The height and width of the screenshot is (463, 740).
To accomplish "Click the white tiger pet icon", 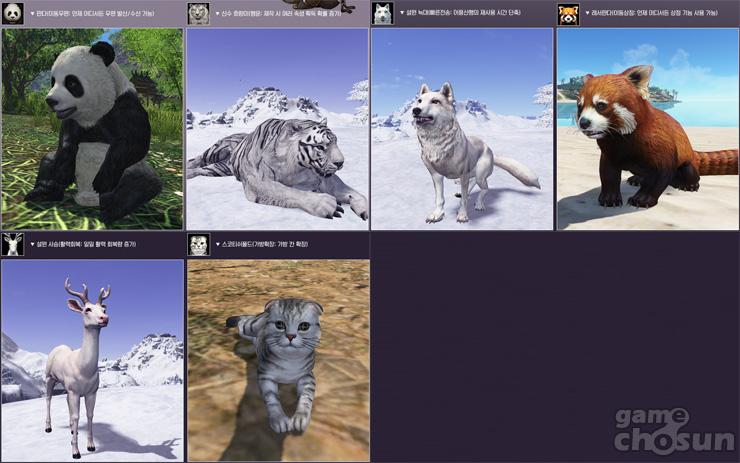I will point(198,13).
